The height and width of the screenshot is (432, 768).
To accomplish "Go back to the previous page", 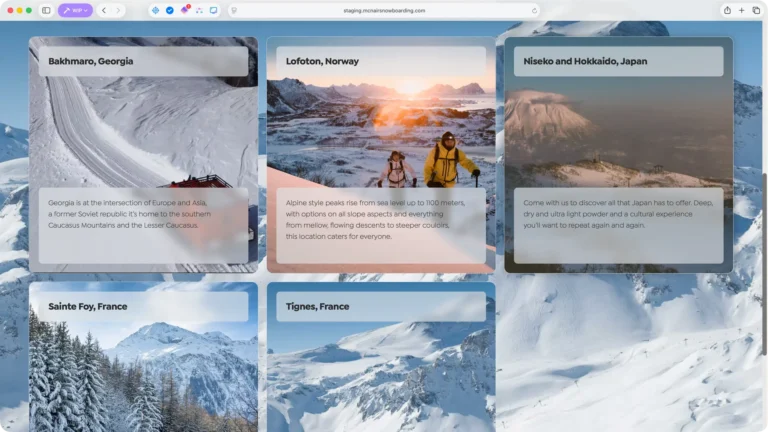I will coord(104,10).
